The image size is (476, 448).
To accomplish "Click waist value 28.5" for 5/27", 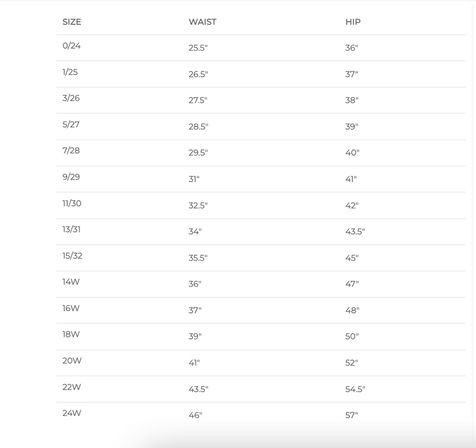I will click(198, 127).
